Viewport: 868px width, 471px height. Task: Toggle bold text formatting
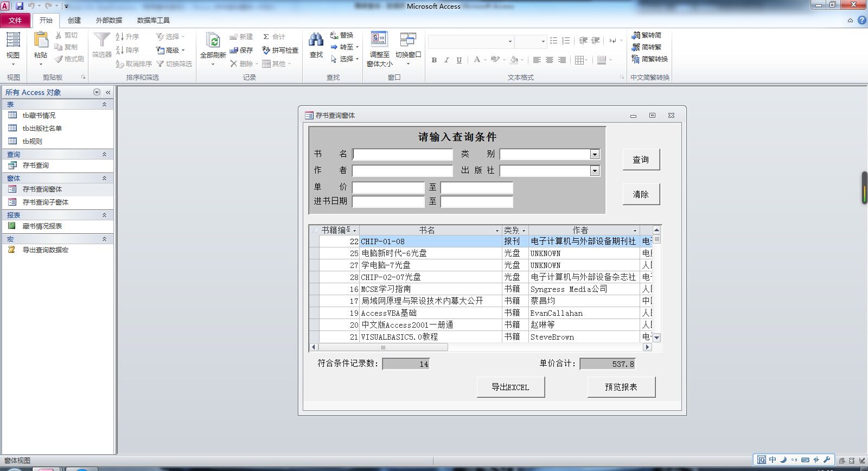434,60
